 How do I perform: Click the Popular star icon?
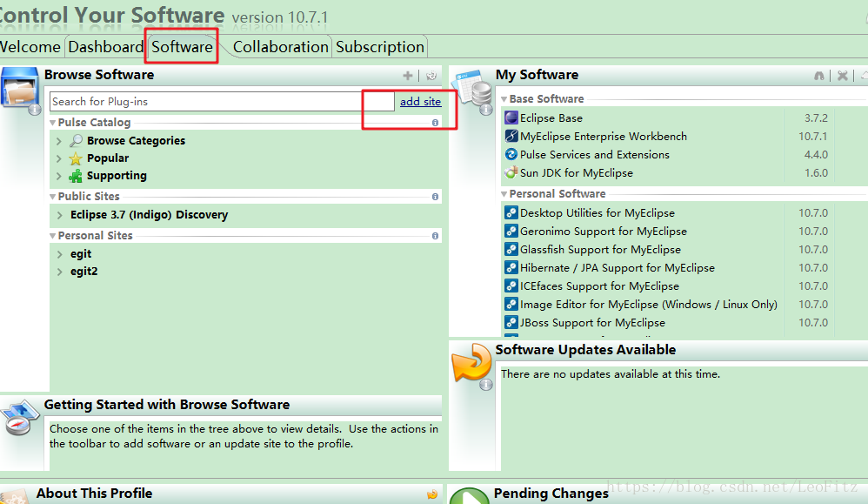tap(76, 159)
